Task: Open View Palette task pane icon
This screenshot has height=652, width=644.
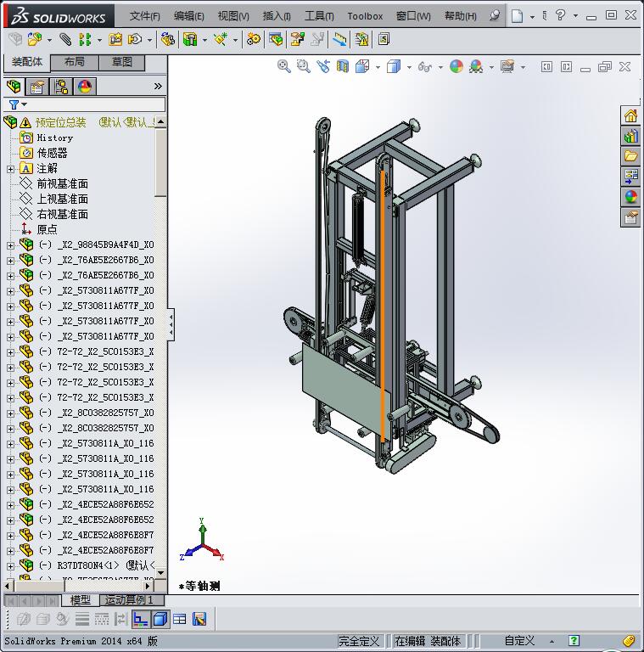Action: (630, 177)
